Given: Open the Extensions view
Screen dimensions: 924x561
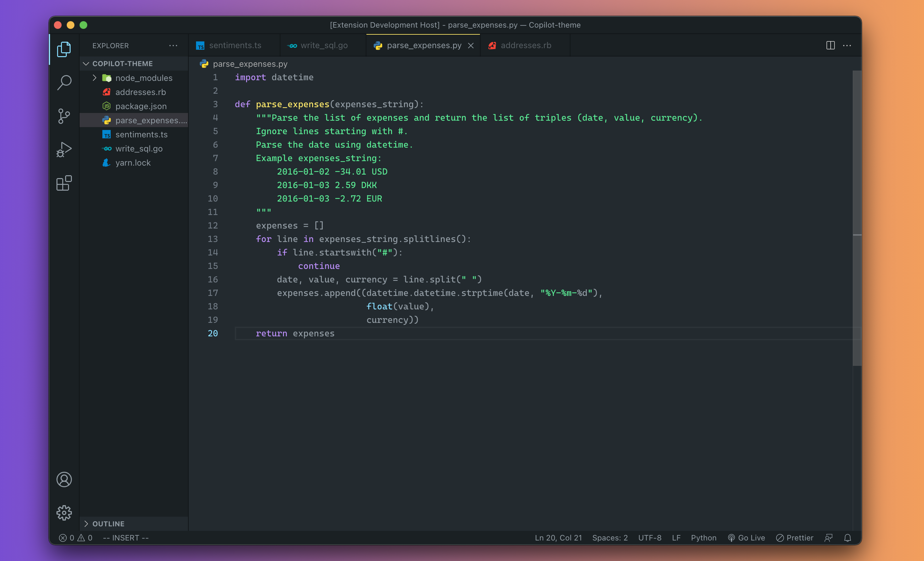Looking at the screenshot, I should [x=64, y=183].
